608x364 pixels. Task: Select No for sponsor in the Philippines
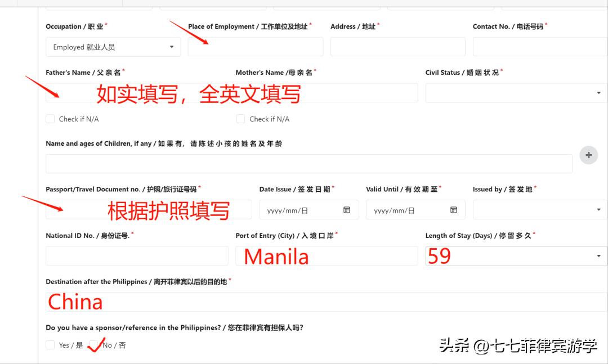tap(93, 345)
